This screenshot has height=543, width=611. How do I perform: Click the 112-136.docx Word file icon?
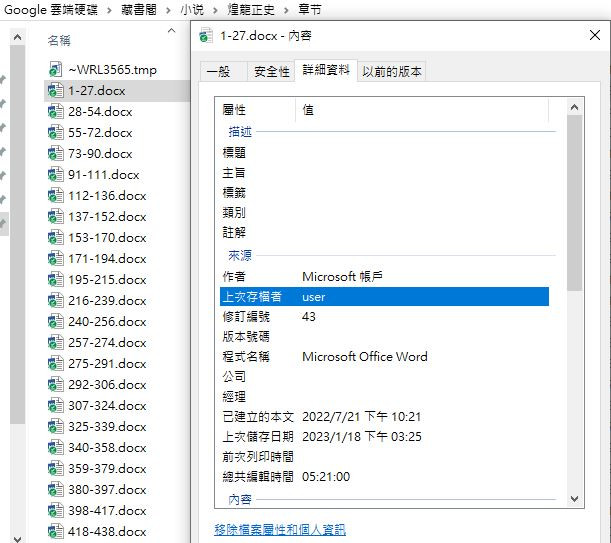coord(56,196)
